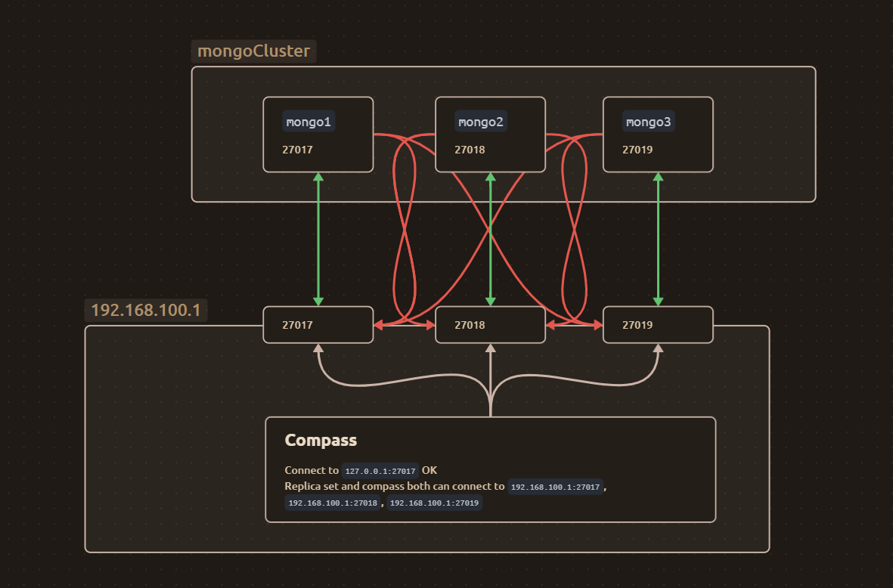
Task: Click 27017 text inside mongo1 box
Action: coord(297,150)
